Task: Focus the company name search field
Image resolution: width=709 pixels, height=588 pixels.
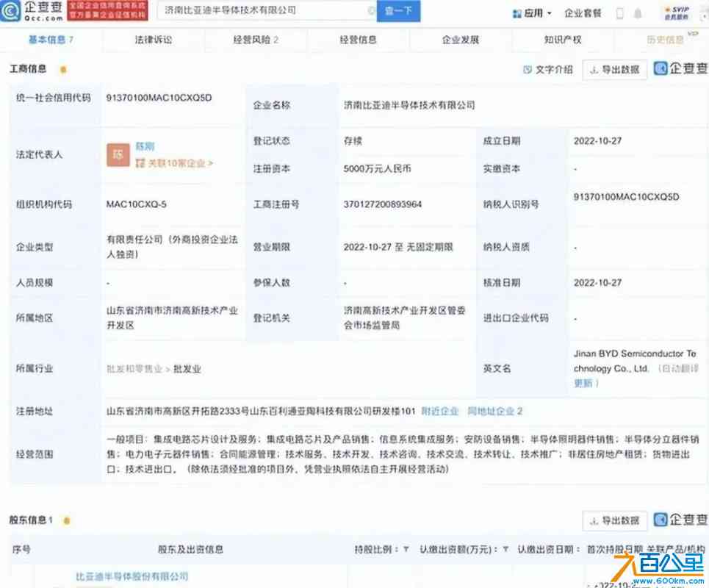Action: pyautogui.click(x=266, y=10)
